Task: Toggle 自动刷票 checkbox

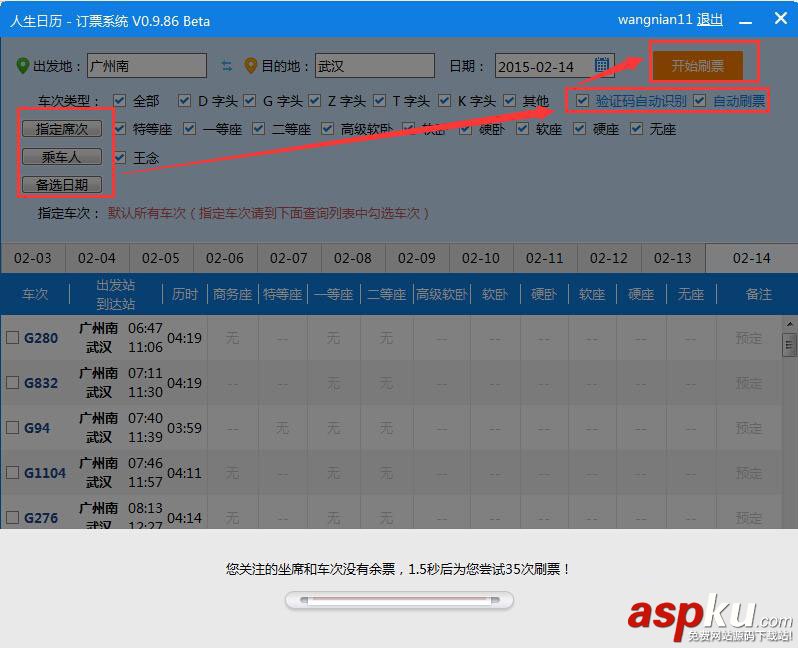Action: [x=700, y=101]
